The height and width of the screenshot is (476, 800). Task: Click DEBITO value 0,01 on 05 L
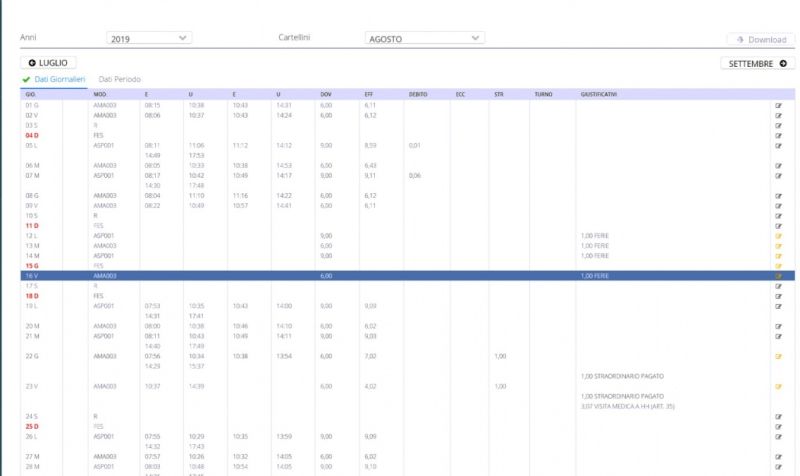pos(414,146)
